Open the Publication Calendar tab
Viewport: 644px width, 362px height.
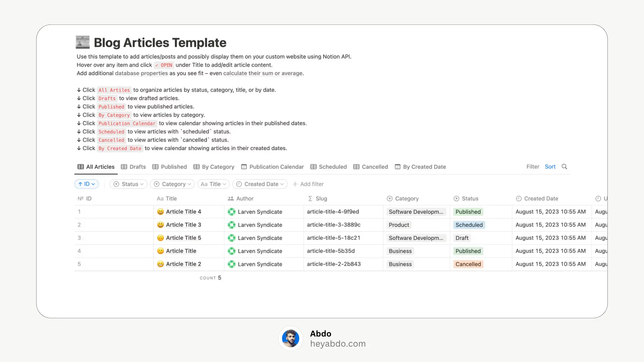tap(272, 167)
